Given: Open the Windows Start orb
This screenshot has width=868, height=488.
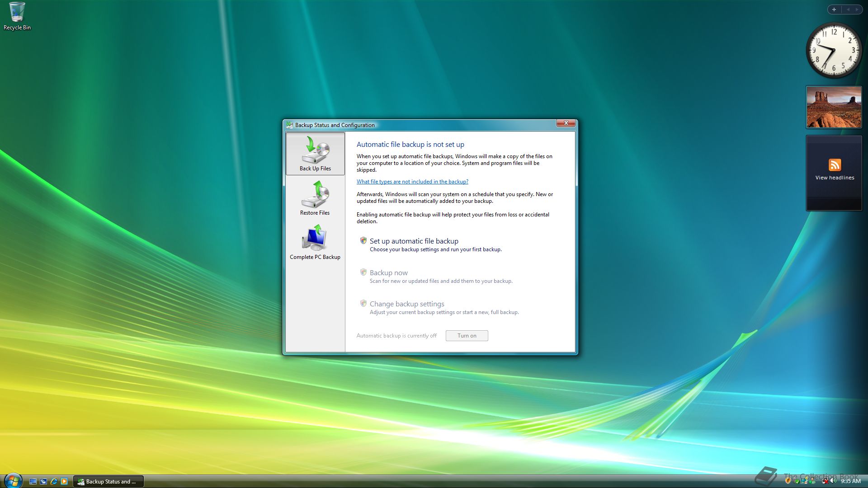Looking at the screenshot, I should (13, 481).
